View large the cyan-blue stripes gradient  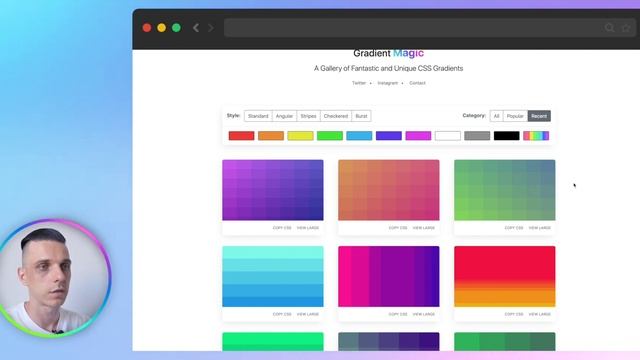click(x=308, y=314)
